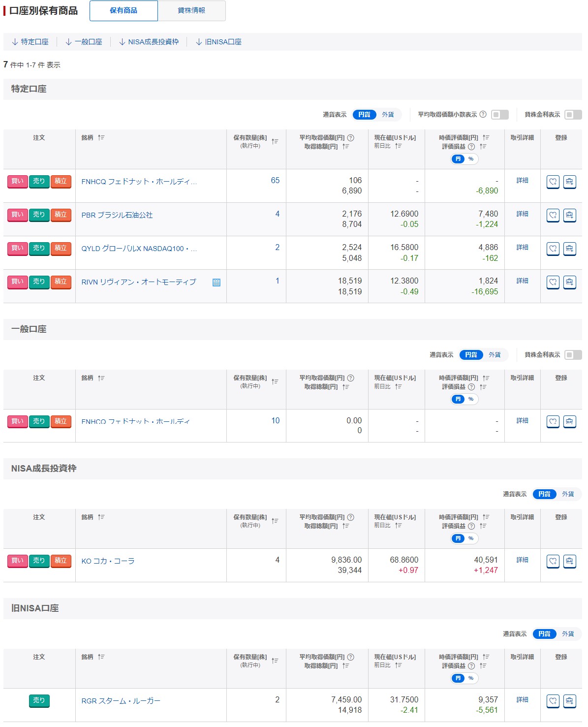
Task: Jump down to 特定口座 section
Action: [x=30, y=42]
